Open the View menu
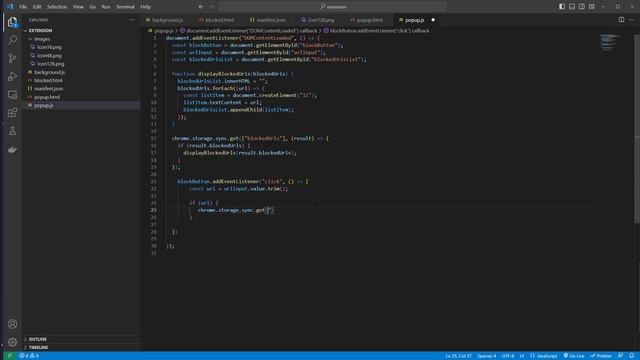 pos(78,7)
